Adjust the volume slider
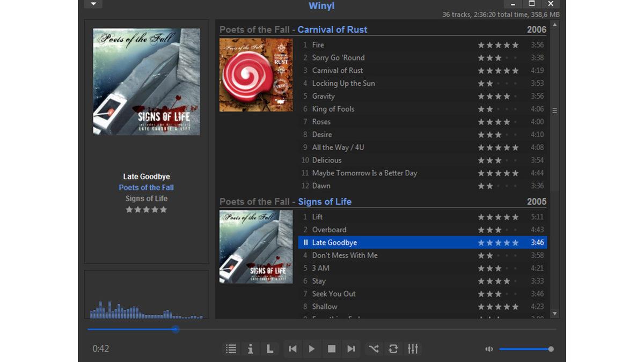The image size is (644, 362). 526,349
